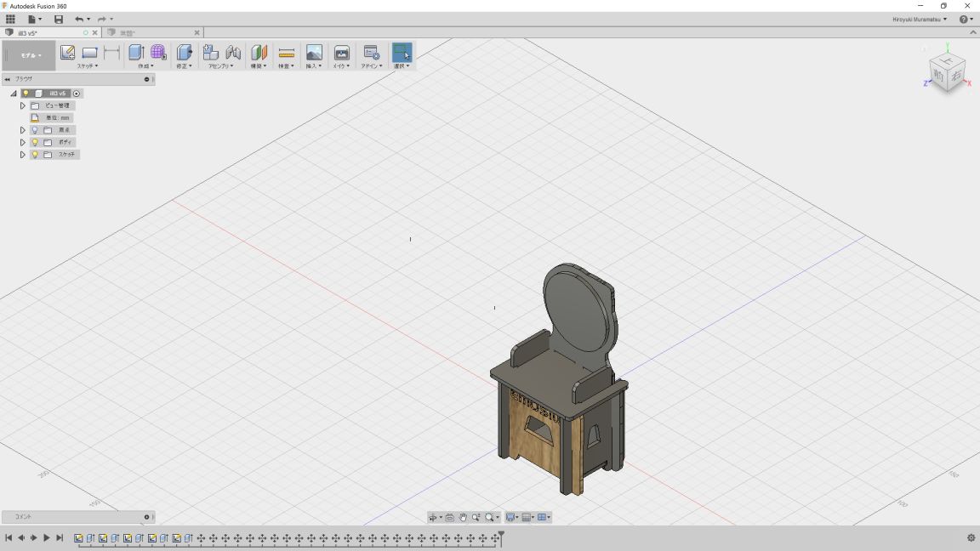The height and width of the screenshot is (551, 980).
Task: Collapse the ブラウザ panel arrows
Action: pos(8,79)
